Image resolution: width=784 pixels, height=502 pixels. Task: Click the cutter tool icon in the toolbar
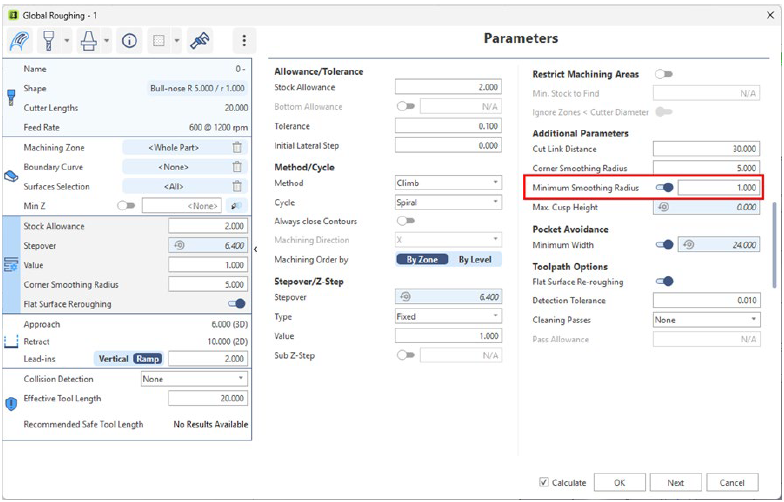pyautogui.click(x=47, y=41)
